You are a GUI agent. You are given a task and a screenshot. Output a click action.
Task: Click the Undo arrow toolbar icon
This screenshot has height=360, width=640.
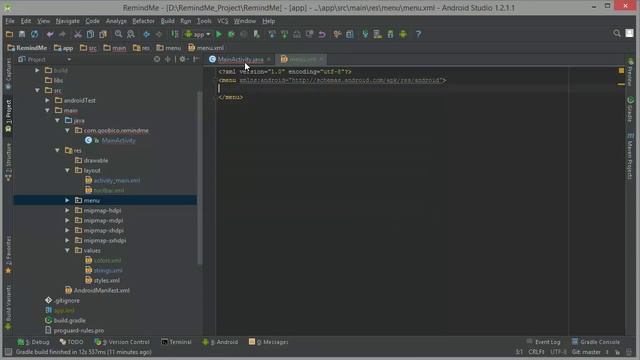click(x=49, y=34)
